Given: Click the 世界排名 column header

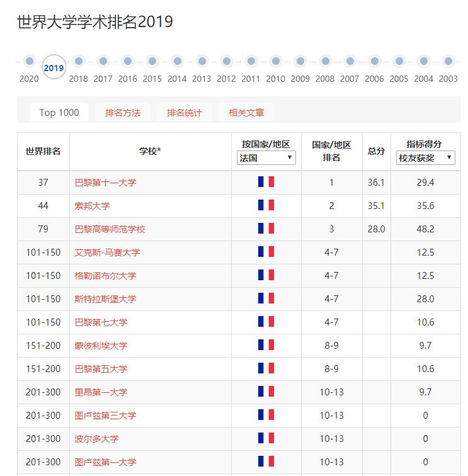Looking at the screenshot, I should (x=43, y=151).
